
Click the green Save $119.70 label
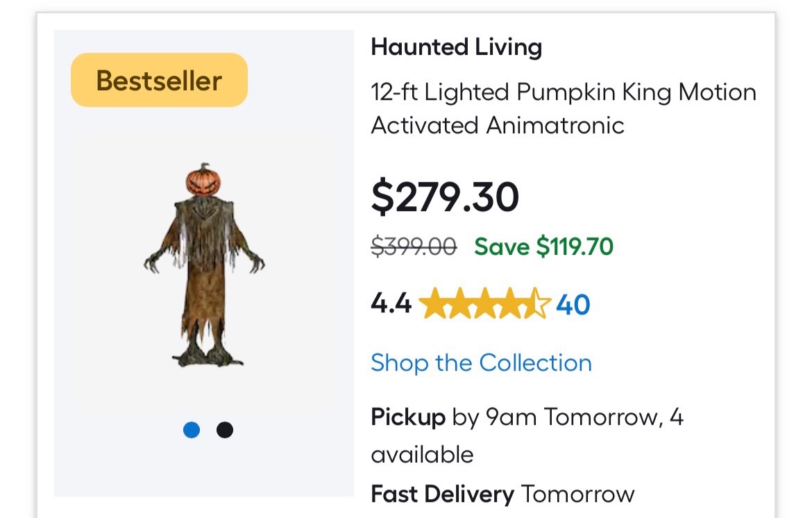[x=543, y=247]
